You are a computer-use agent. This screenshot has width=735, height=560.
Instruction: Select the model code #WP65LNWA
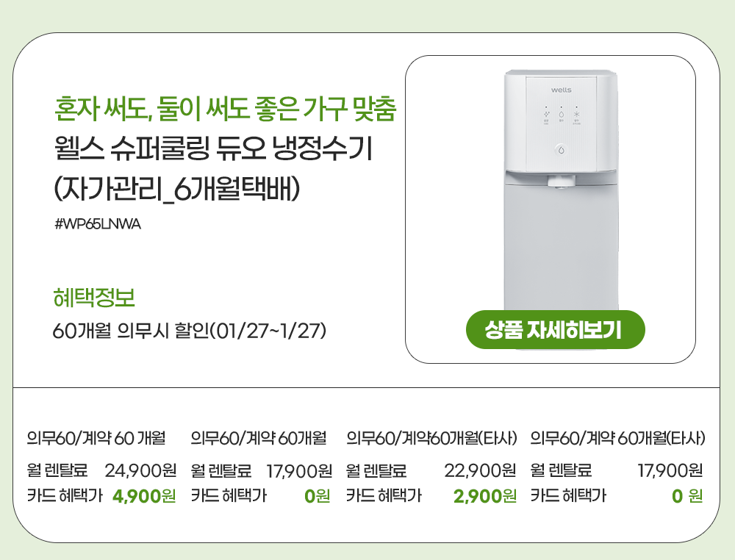point(98,223)
